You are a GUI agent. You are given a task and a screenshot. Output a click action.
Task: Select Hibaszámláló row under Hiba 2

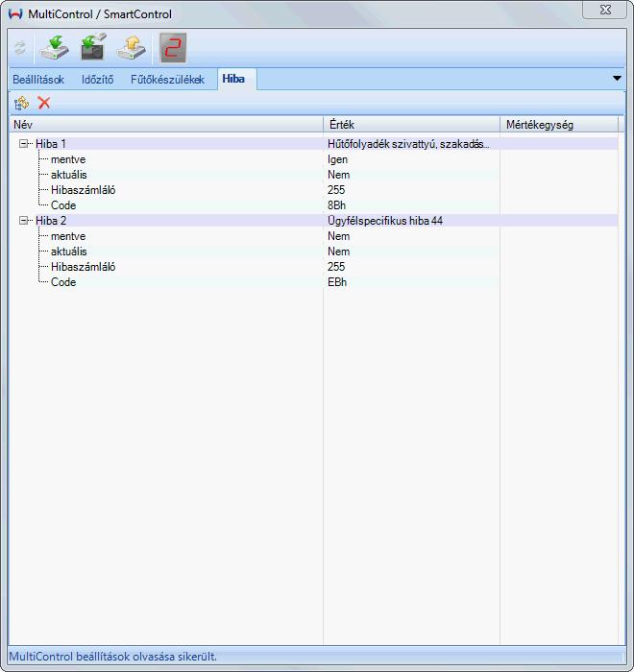313,267
